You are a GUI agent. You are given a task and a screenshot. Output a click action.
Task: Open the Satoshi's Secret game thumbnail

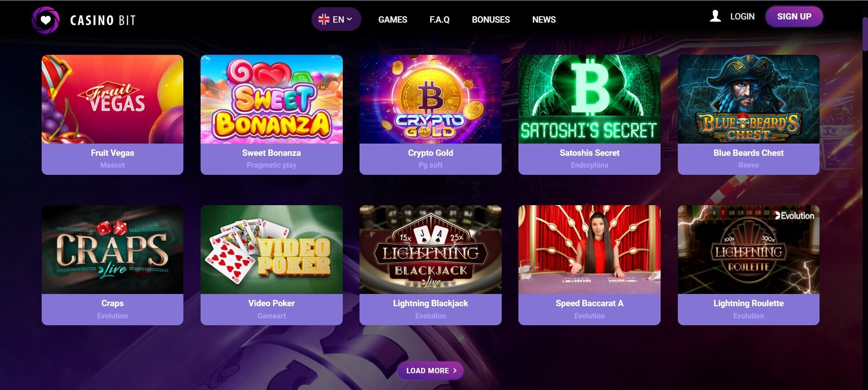(x=589, y=99)
